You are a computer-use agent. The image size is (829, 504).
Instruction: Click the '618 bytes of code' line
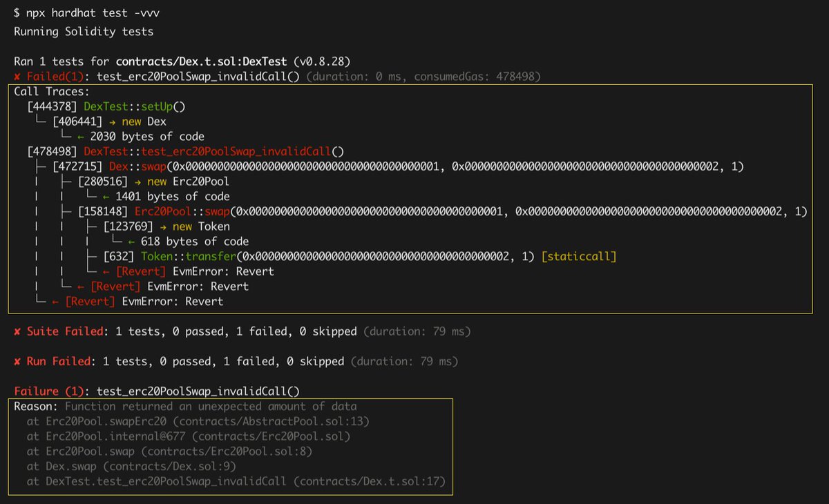(195, 242)
